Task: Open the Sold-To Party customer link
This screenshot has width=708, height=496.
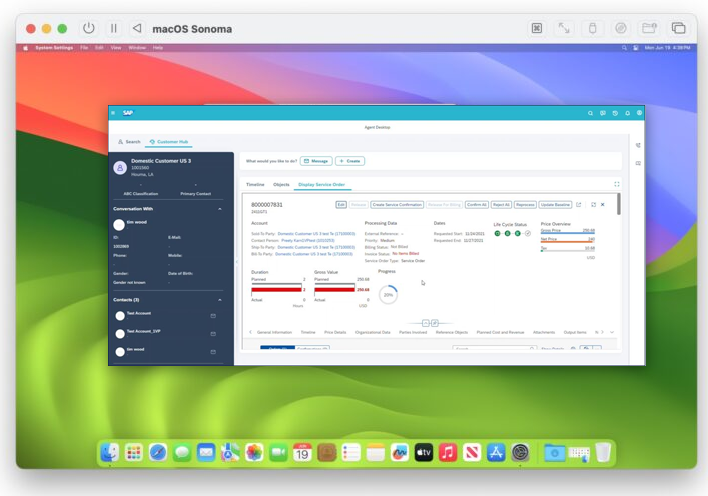Action: point(316,234)
